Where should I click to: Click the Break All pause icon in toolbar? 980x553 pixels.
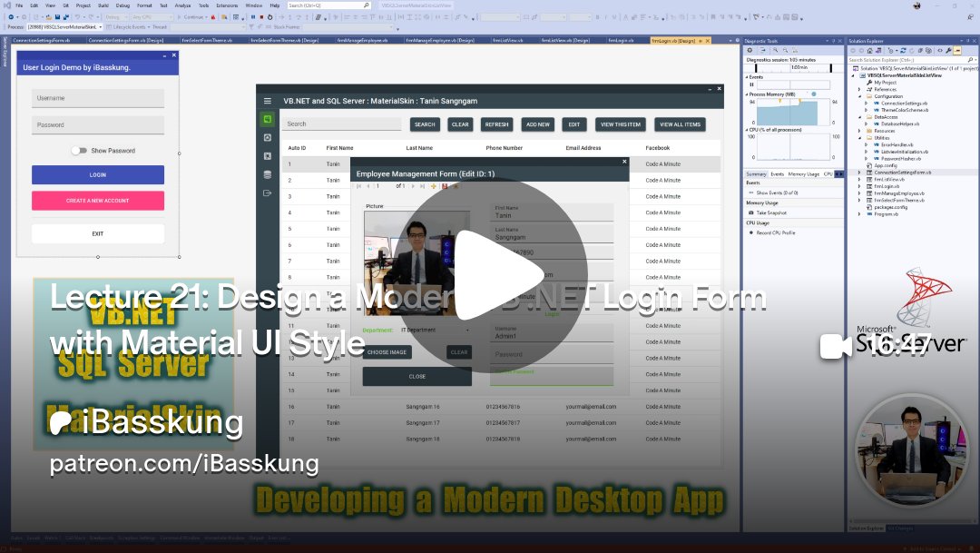[252, 17]
